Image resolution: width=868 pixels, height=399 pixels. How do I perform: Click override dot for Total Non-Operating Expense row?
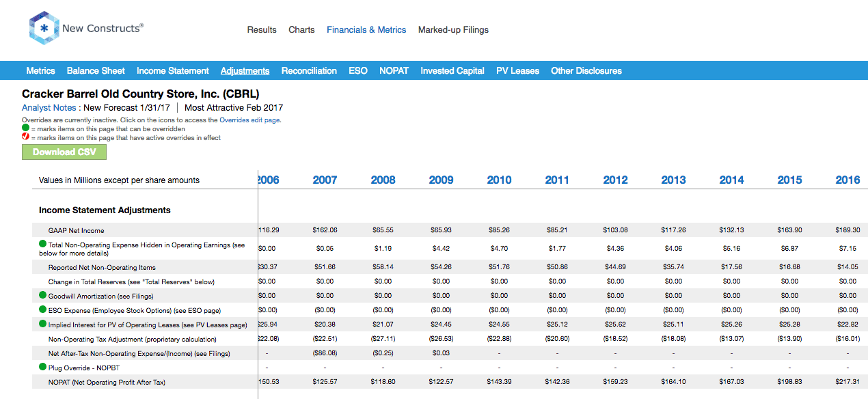click(43, 244)
